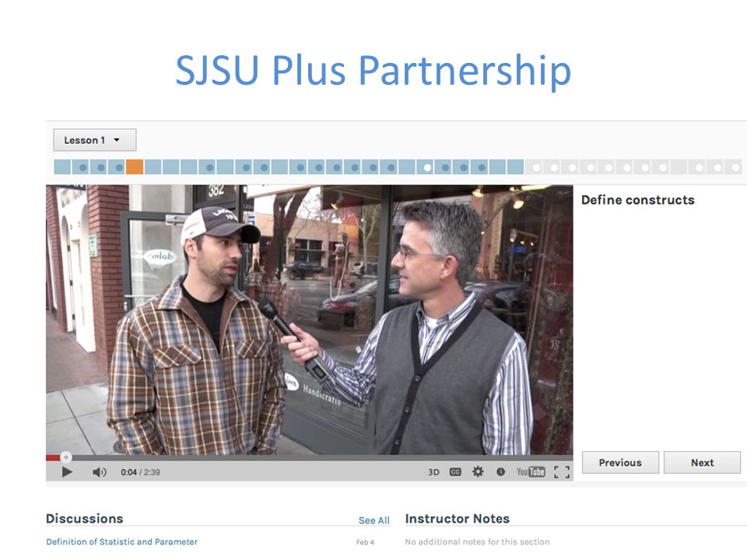Click the 'Feb 4' discussion date
This screenshot has width=747, height=560.
[x=366, y=542]
